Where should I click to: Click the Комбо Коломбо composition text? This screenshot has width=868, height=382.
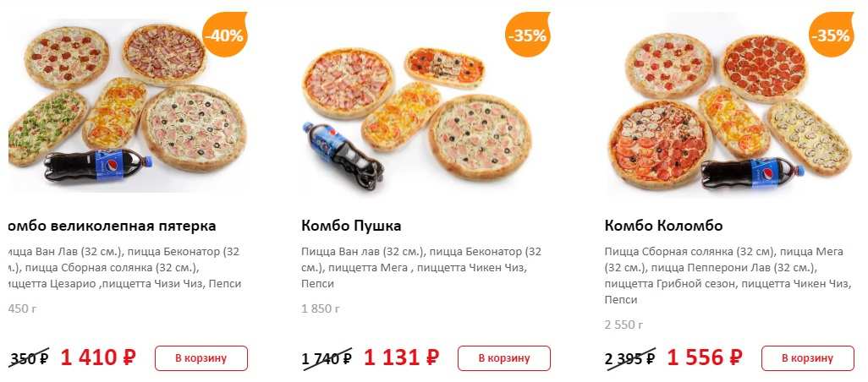click(726, 276)
